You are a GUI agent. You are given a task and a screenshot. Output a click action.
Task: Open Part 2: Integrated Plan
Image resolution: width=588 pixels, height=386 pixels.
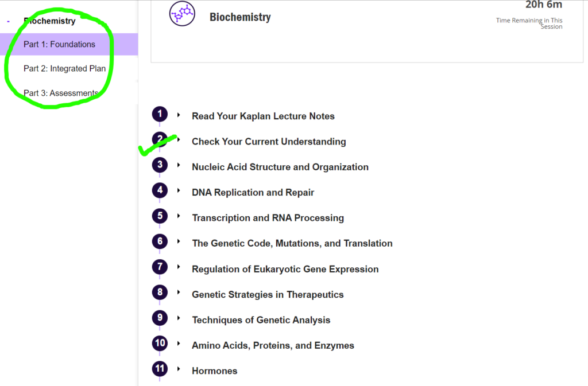[x=64, y=68]
